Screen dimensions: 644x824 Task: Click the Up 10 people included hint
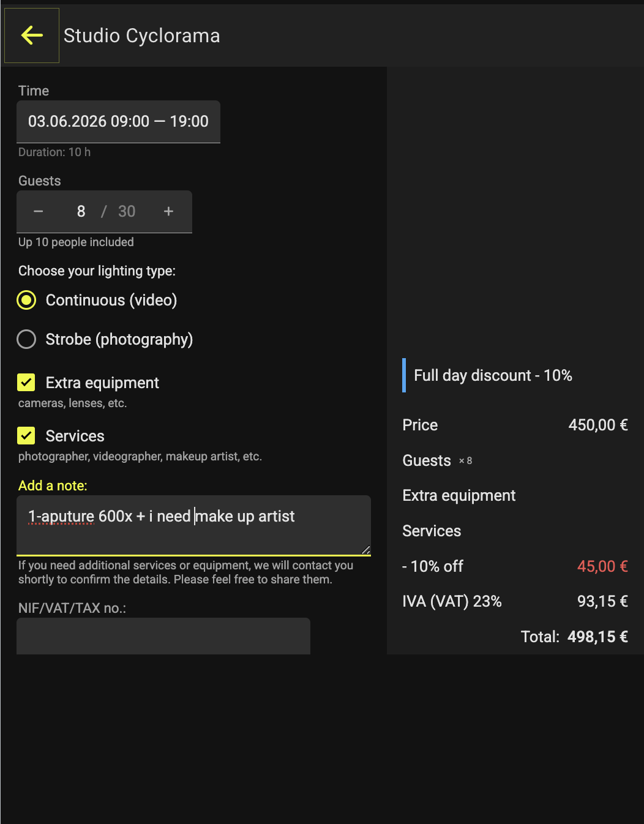point(76,242)
